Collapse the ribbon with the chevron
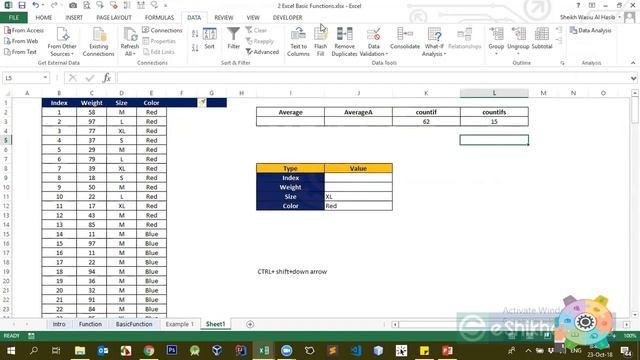Image resolution: width=640 pixels, height=360 pixels. (x=633, y=63)
